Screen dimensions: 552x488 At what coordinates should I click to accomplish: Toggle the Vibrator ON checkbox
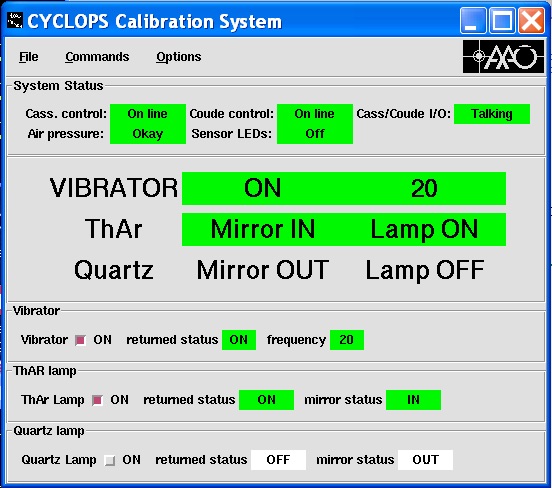tap(80, 340)
